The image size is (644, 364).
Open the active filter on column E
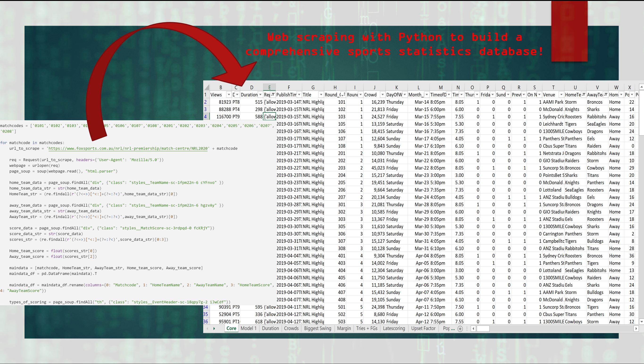coord(273,95)
